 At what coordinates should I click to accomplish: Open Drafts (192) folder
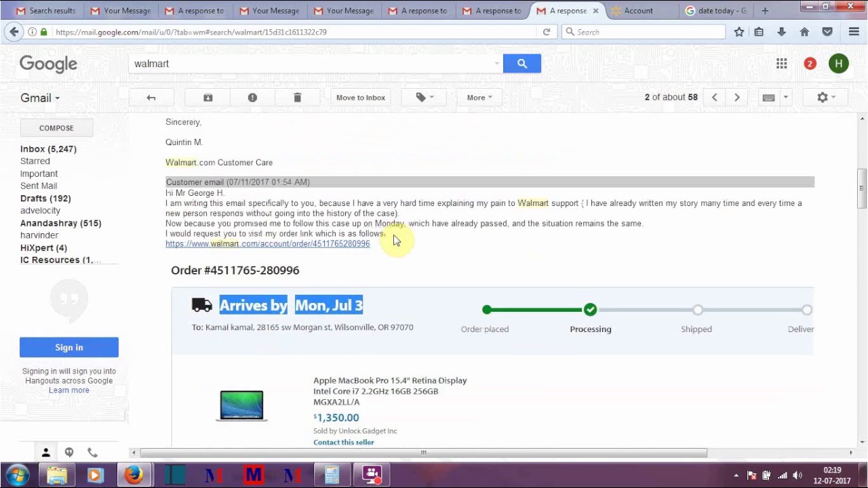(x=45, y=199)
